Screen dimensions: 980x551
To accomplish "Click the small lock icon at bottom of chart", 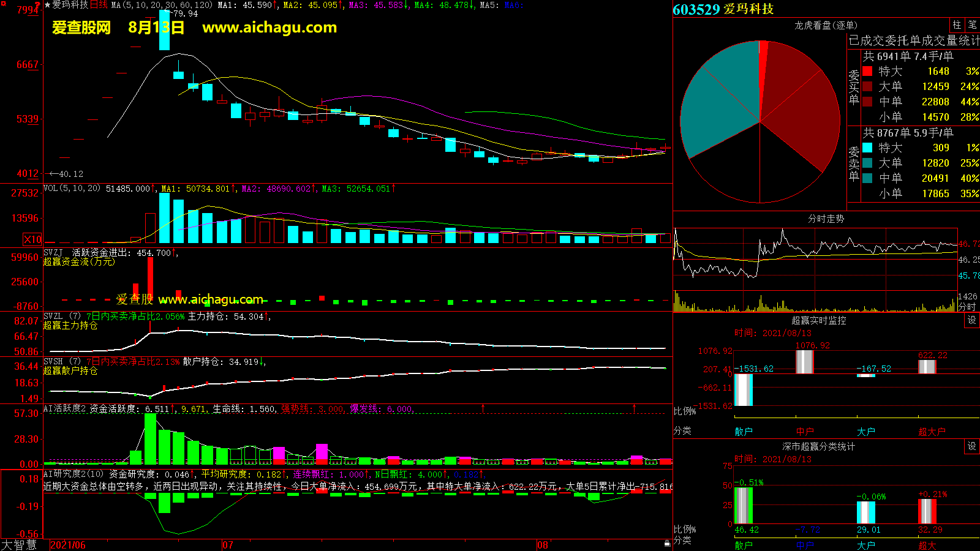I will pyautogui.click(x=667, y=543).
